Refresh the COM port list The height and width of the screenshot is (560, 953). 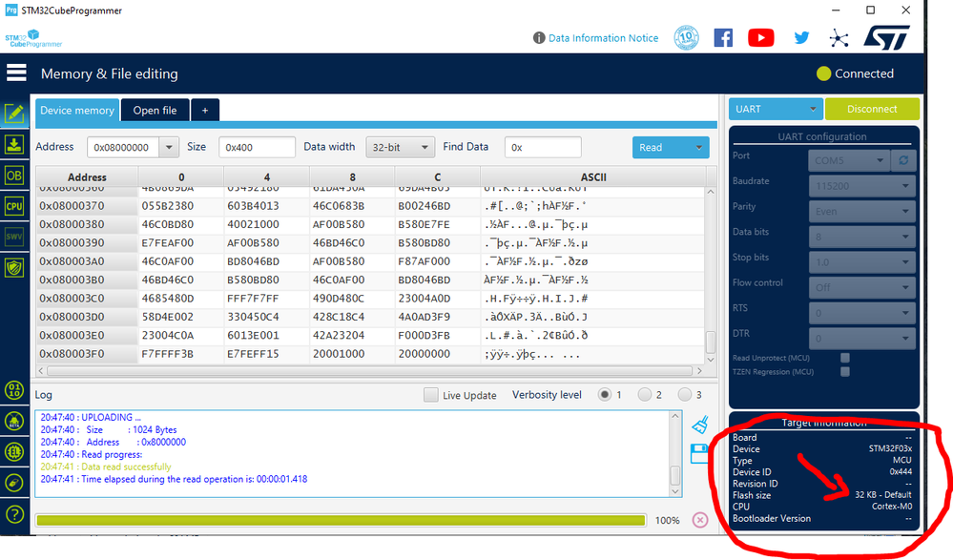(903, 160)
